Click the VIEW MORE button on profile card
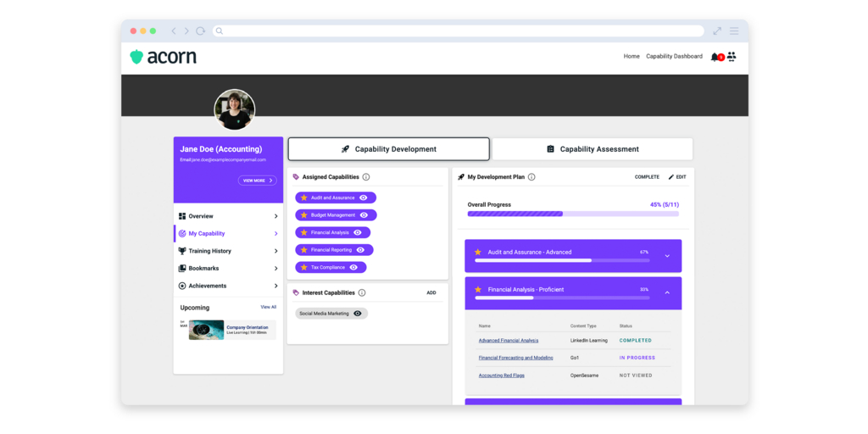 pos(258,181)
